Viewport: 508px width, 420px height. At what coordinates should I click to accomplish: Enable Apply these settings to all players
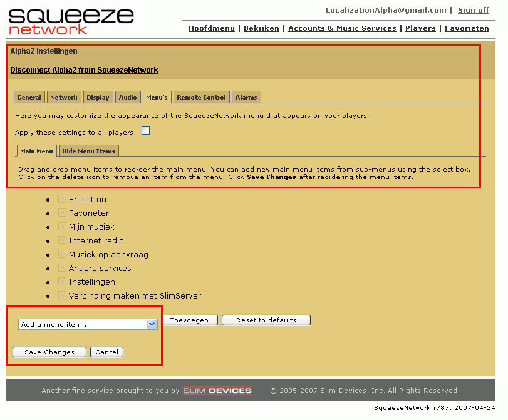coord(145,131)
